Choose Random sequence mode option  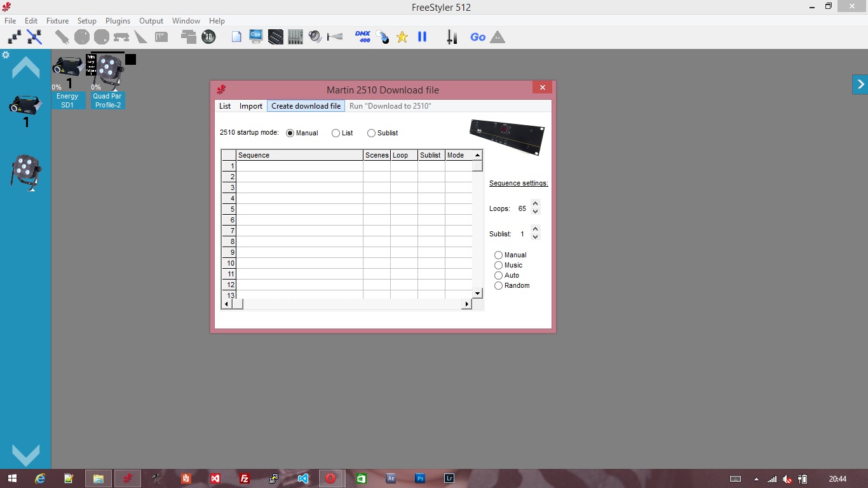point(498,285)
